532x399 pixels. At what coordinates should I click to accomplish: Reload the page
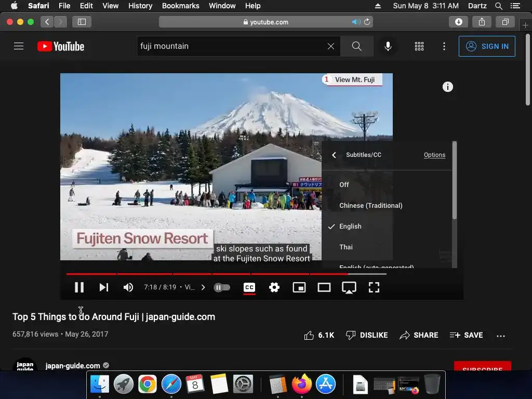pyautogui.click(x=367, y=22)
